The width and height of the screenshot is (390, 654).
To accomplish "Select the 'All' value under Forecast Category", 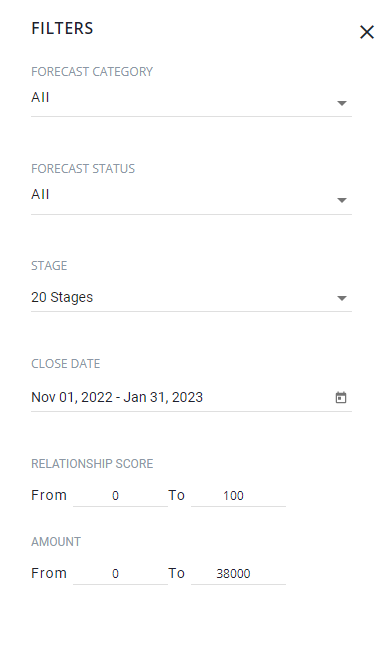I will [x=40, y=97].
